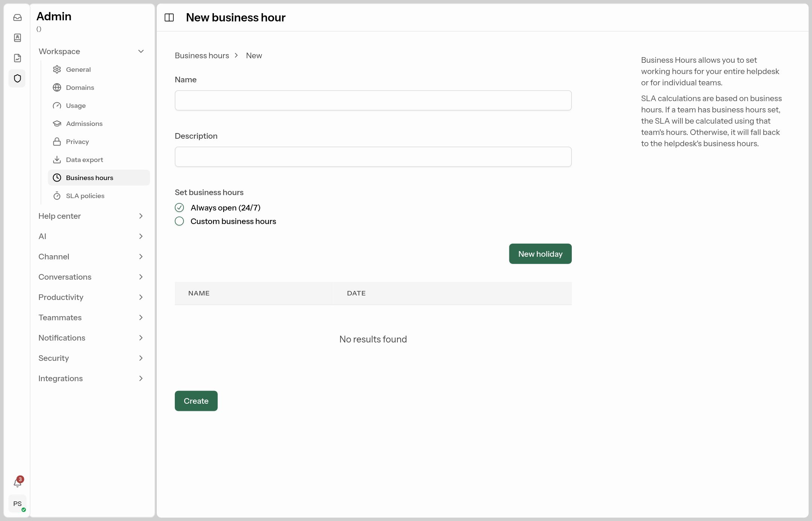Viewport: 812px width, 521px height.
Task: Click the General gear icon
Action: (57, 70)
